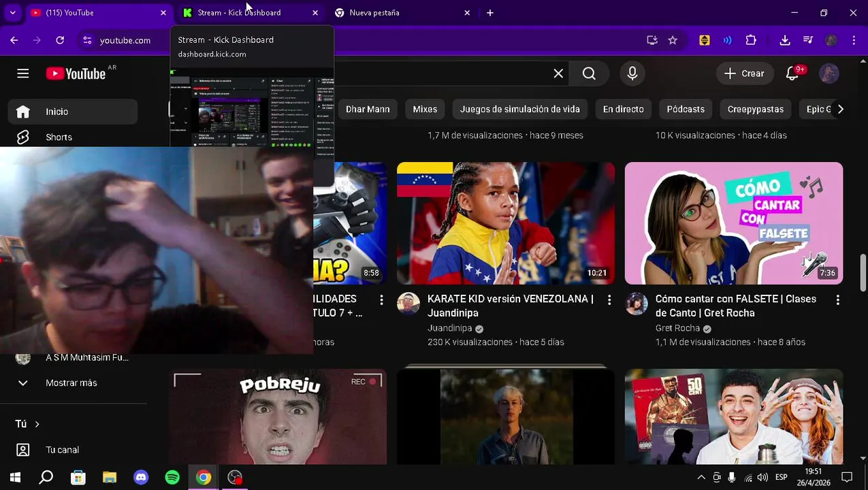Image resolution: width=868 pixels, height=490 pixels.
Task: Open Microsoft Store from the taskbar
Action: 78,477
